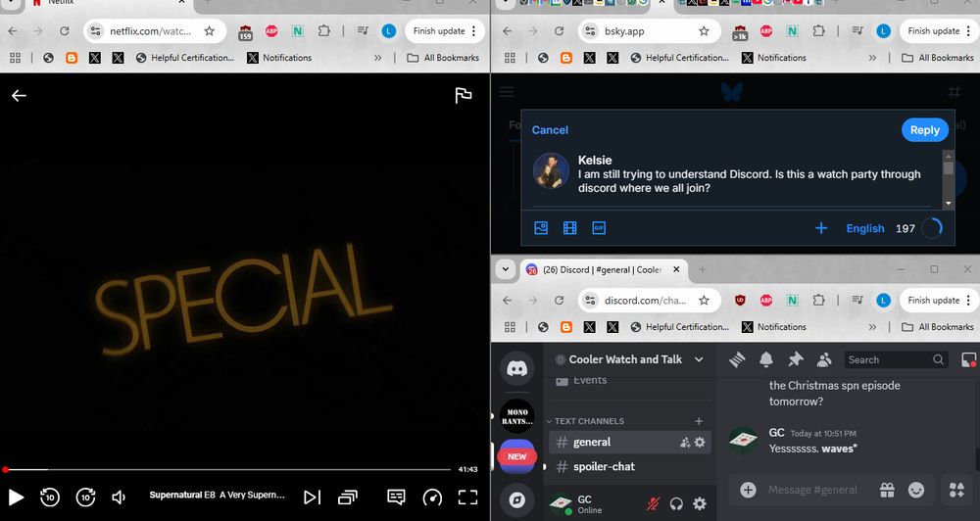Screen dimensions: 980x521
Task: Seek along the Netflix progress bar
Action: coord(225,469)
